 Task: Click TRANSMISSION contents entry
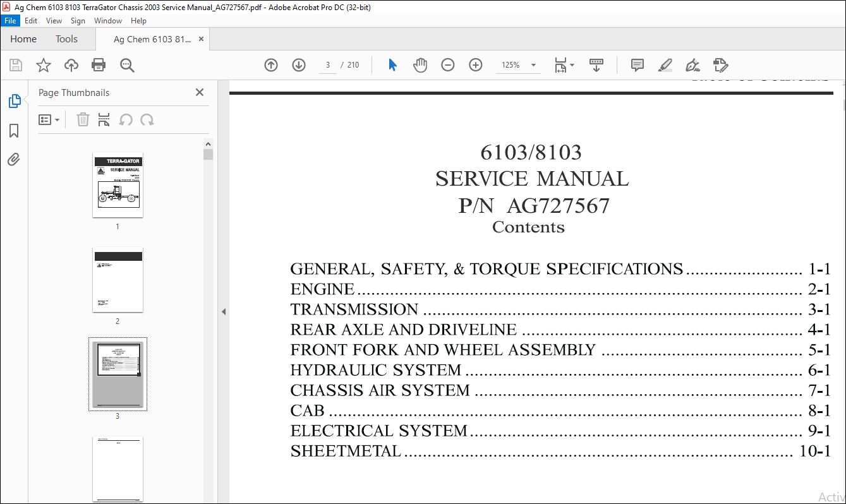560,309
